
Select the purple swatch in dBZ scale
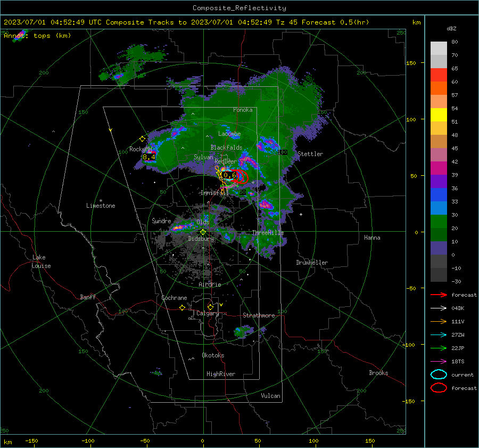pos(439,182)
